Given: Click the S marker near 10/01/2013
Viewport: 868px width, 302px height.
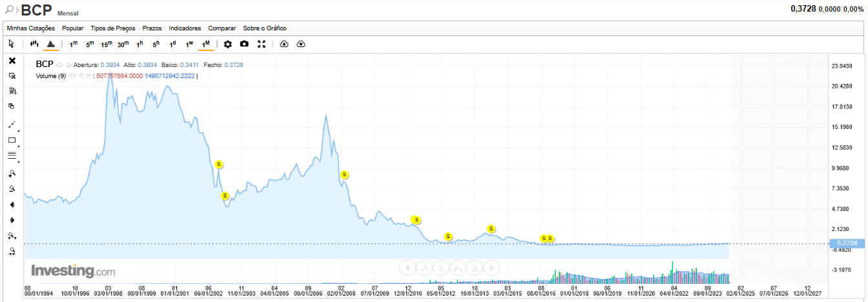Looking at the screenshot, I should pos(491,228).
